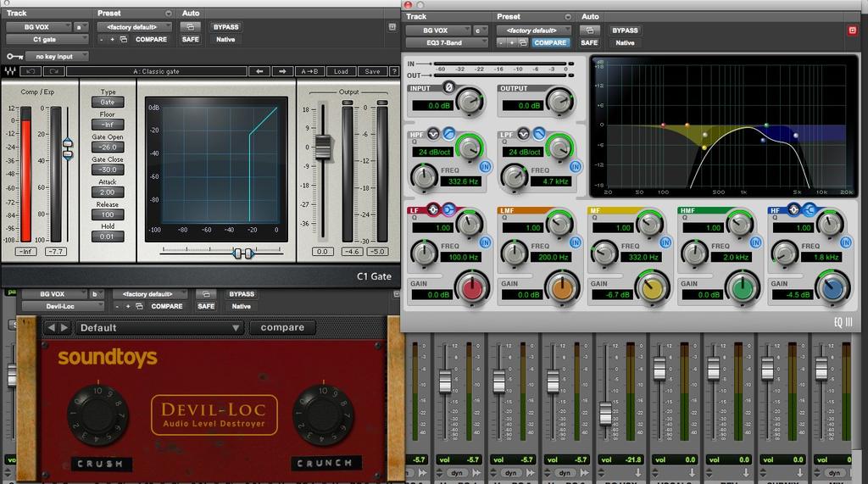Click the EQ3 plug-in automation enable icon
The height and width of the screenshot is (484, 868).
point(590,31)
